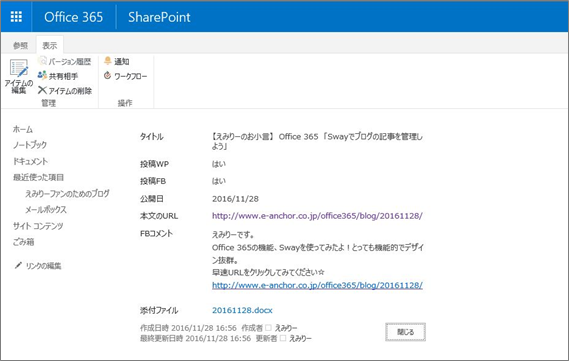Switch to the 参照 ribbon tab
This screenshot has height=361, width=569.
pyautogui.click(x=20, y=45)
